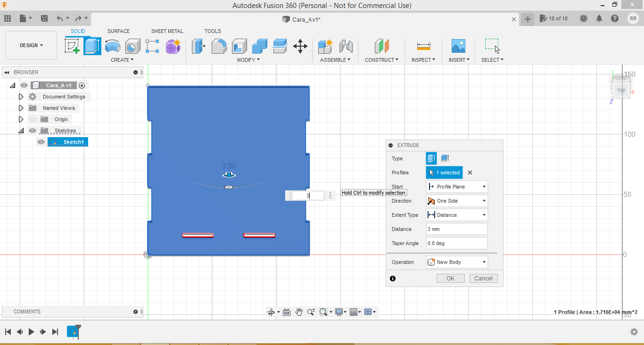Select the Shell tool
The width and height of the screenshot is (644, 345).
(239, 46)
